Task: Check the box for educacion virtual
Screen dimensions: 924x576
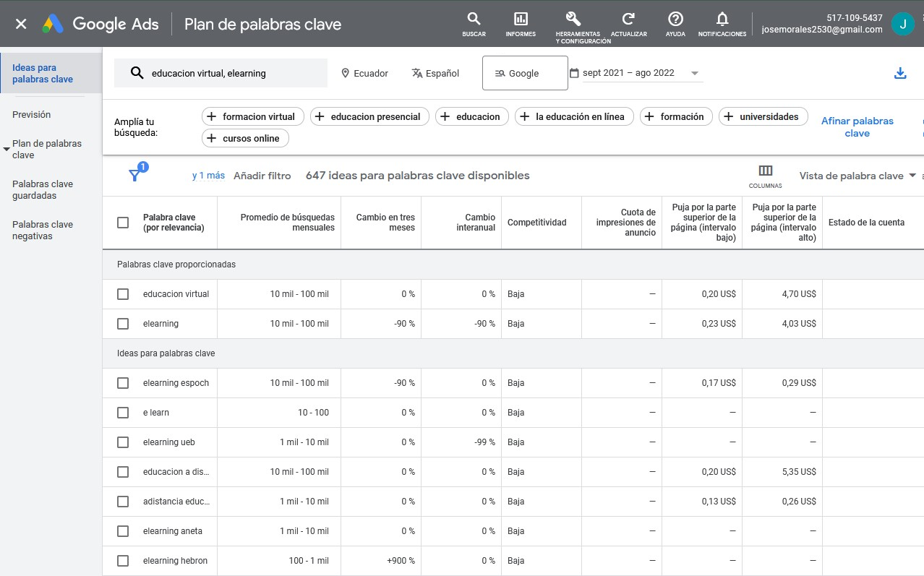Action: [123, 294]
